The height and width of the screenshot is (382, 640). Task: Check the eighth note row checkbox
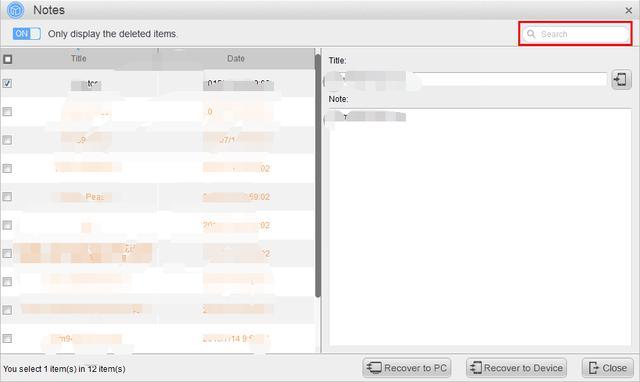tap(7, 282)
